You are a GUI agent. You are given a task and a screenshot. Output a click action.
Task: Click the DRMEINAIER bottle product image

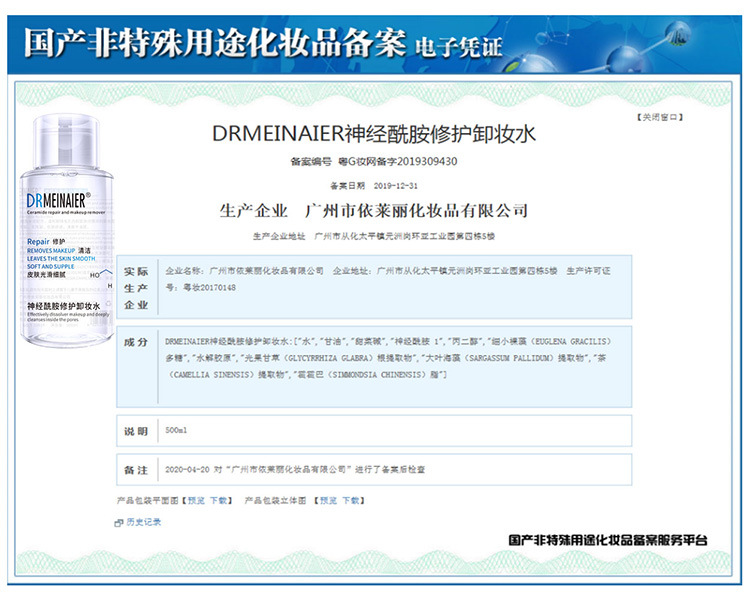(x=66, y=231)
